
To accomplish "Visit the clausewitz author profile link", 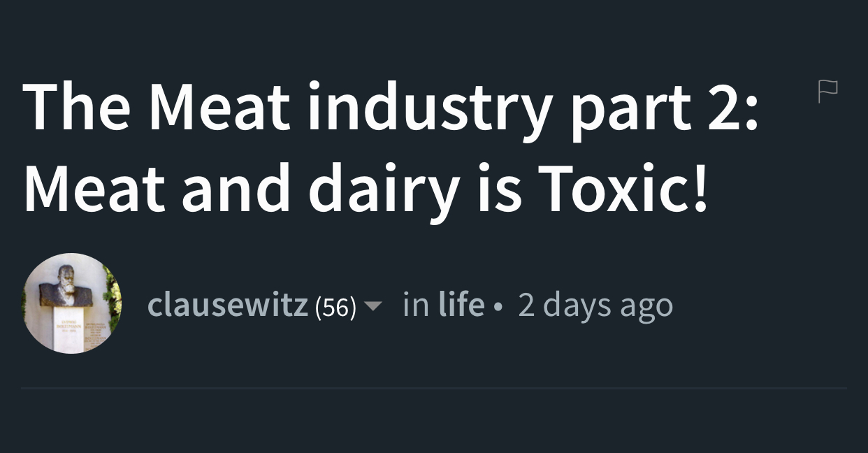I will pyautogui.click(x=228, y=305).
